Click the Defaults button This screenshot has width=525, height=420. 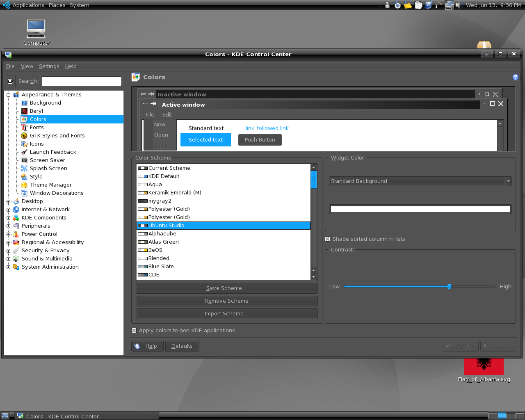(x=182, y=346)
